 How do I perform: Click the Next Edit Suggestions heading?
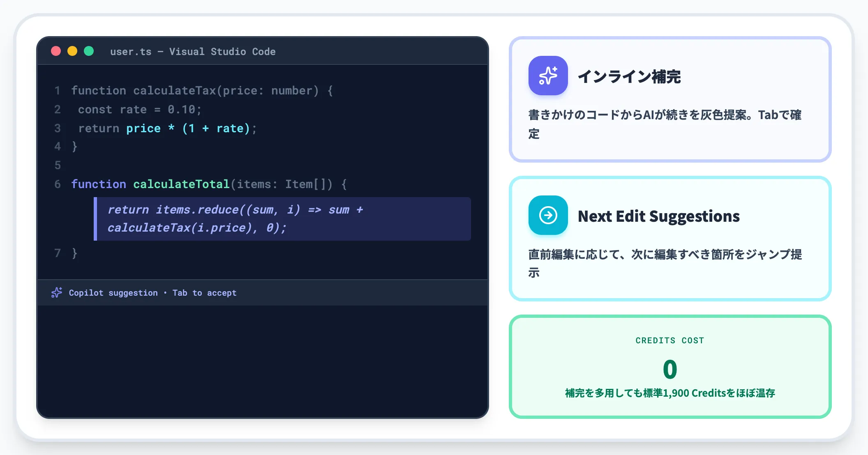point(659,216)
